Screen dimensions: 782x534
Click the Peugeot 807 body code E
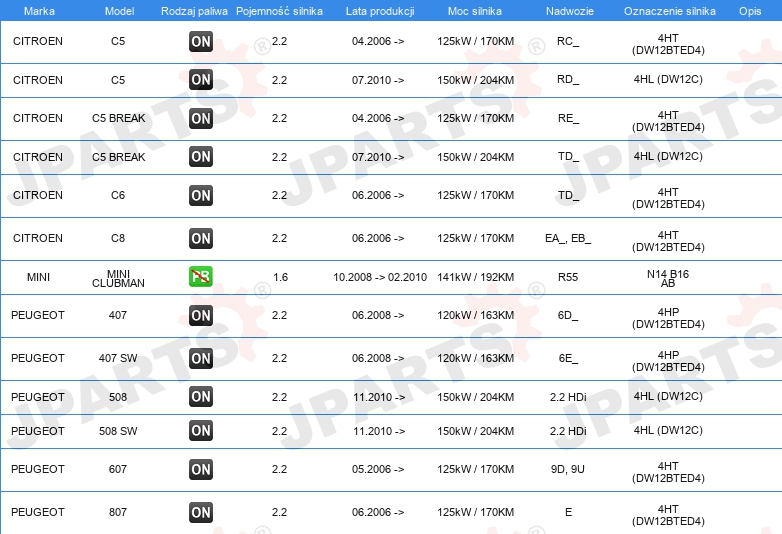(568, 512)
